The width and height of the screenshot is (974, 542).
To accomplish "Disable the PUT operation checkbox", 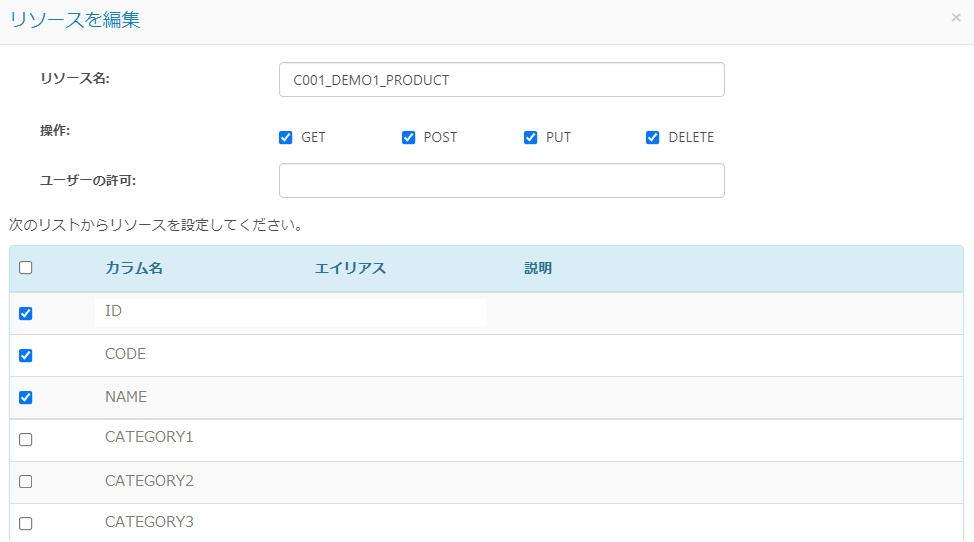I will [x=531, y=138].
